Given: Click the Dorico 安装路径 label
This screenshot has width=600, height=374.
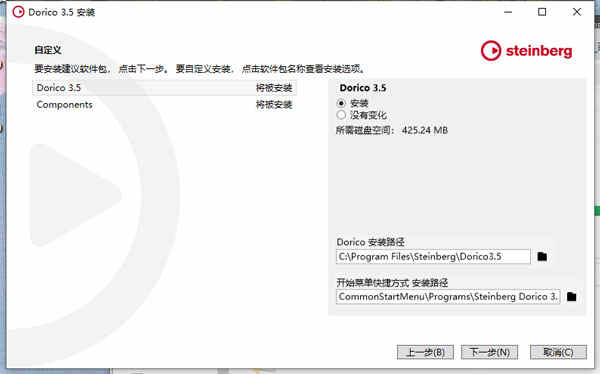Looking at the screenshot, I should tap(370, 242).
